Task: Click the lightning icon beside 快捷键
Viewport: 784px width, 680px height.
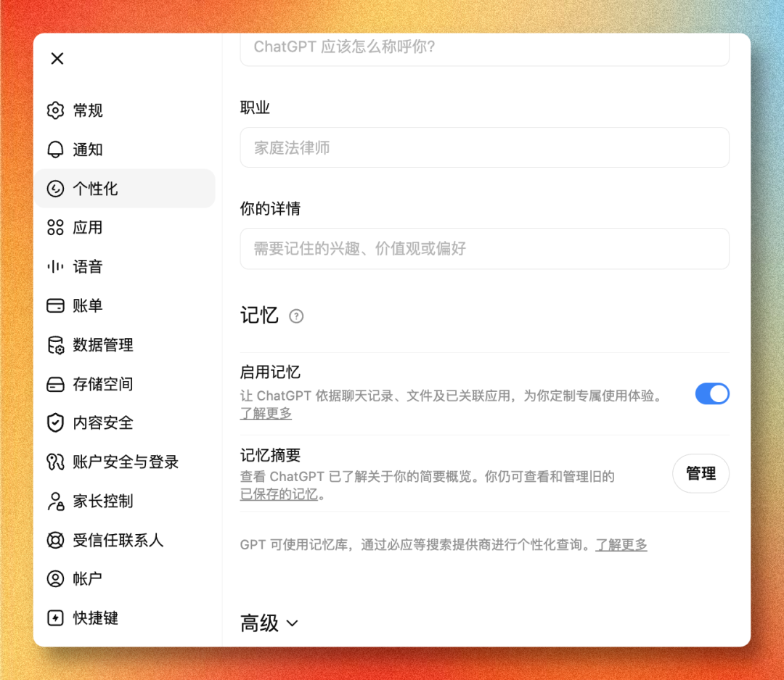Action: (55, 618)
